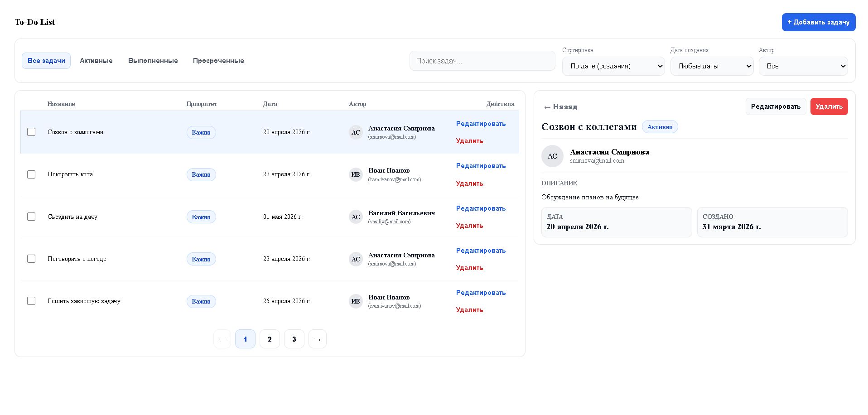The image size is (868, 415).
Task: Click the large AC avatar in the detail panel
Action: point(552,156)
